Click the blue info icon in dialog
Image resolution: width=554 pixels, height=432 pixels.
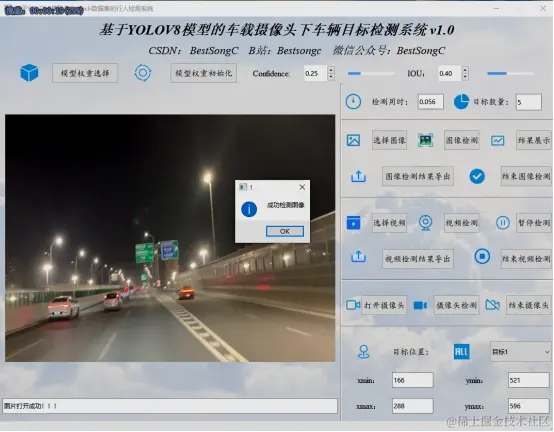pyautogui.click(x=249, y=209)
